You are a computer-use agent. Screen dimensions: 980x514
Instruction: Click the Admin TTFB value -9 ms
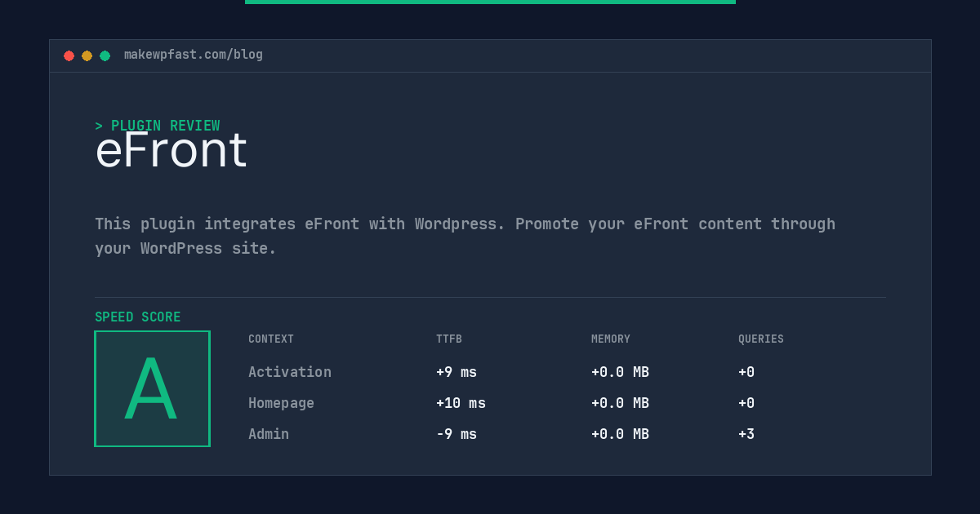click(x=457, y=434)
